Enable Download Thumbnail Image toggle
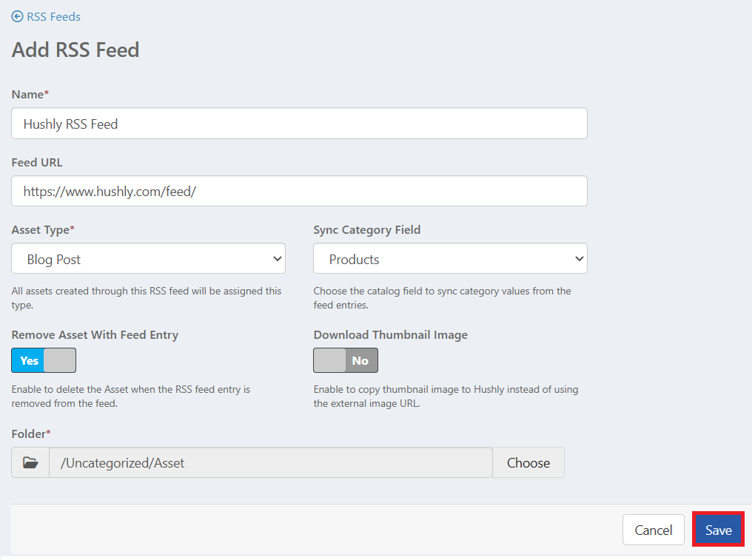Viewport: 752px width, 560px height. [x=346, y=360]
